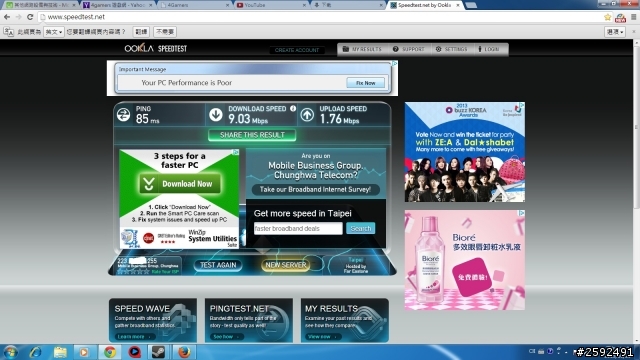Open the media player taskbar icon
The image size is (640, 360).
coord(84,352)
